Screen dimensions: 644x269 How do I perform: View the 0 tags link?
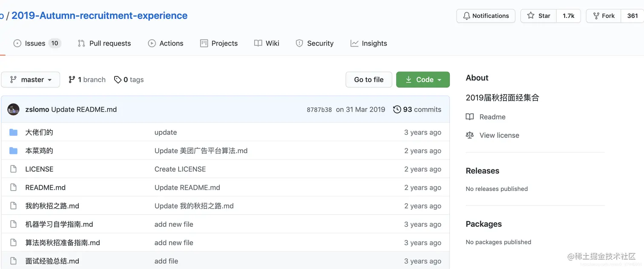tap(129, 80)
